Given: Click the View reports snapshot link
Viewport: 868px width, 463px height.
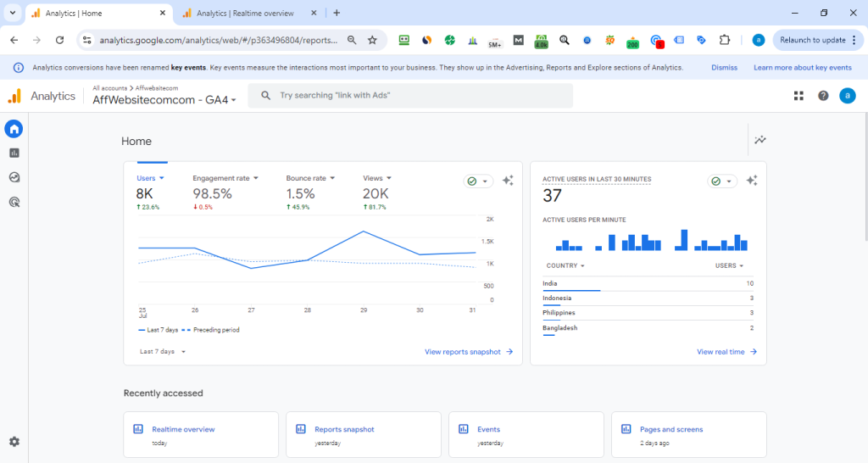Looking at the screenshot, I should 468,351.
